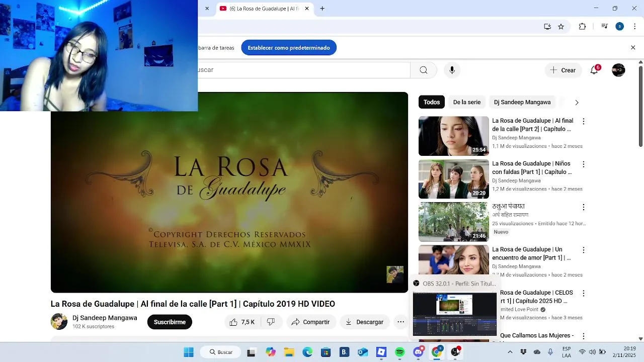This screenshot has height=362, width=644.
Task: Open Task View in the taskbar
Action: click(x=251, y=352)
